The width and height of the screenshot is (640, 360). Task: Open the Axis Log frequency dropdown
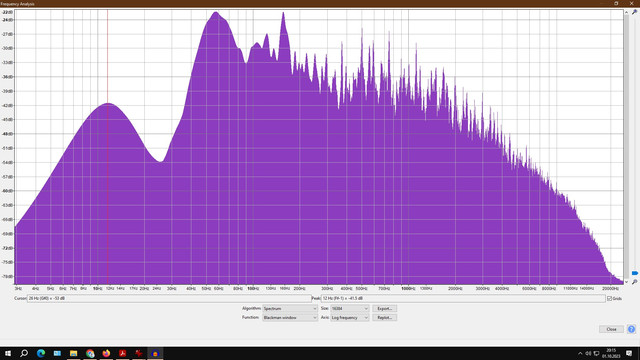[x=350, y=318]
